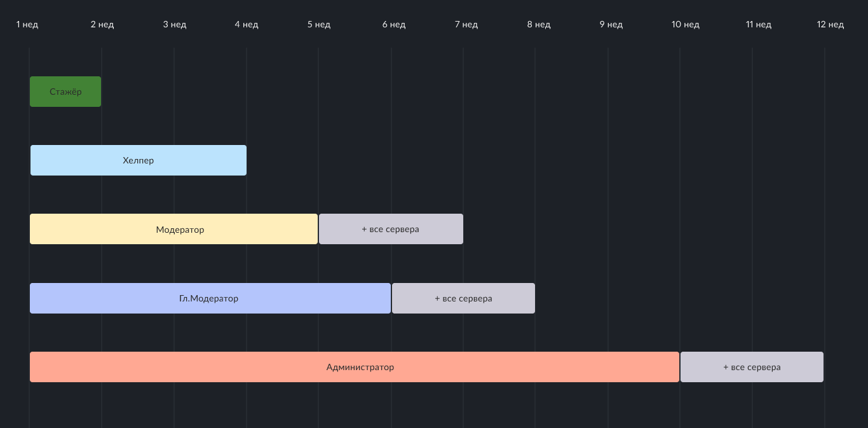Select the '10 нед' week marker

686,25
